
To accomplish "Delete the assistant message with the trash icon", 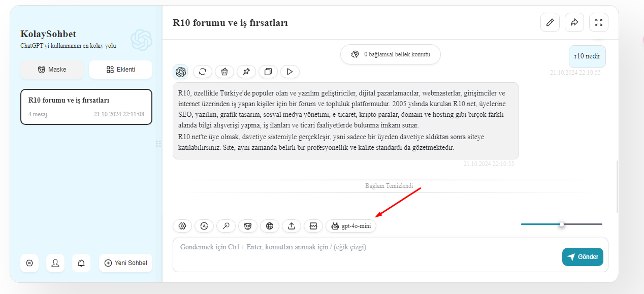I will 224,72.
